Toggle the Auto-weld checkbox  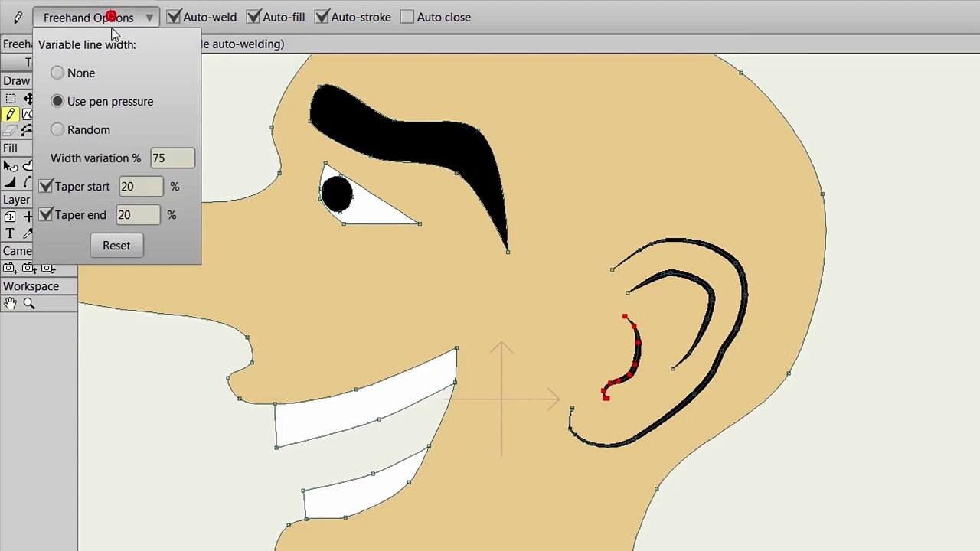pyautogui.click(x=174, y=16)
